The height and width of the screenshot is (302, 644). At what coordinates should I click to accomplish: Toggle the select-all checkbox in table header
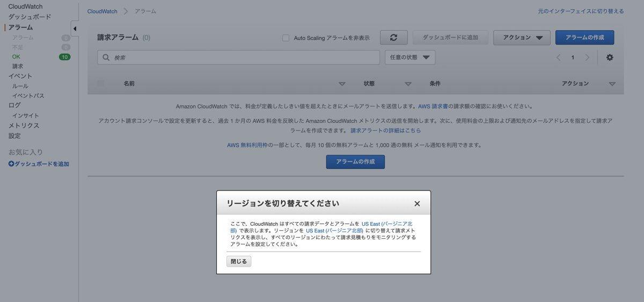(101, 84)
